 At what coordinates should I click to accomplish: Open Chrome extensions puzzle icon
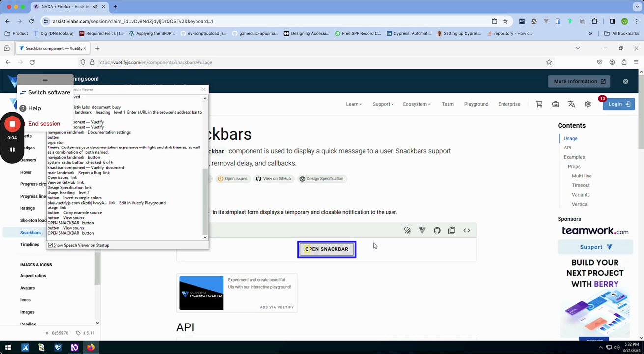point(594,21)
